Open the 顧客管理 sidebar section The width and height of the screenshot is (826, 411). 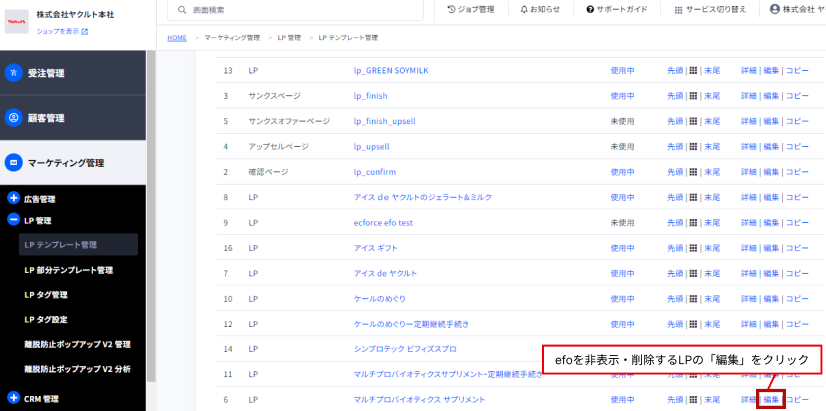point(73,118)
